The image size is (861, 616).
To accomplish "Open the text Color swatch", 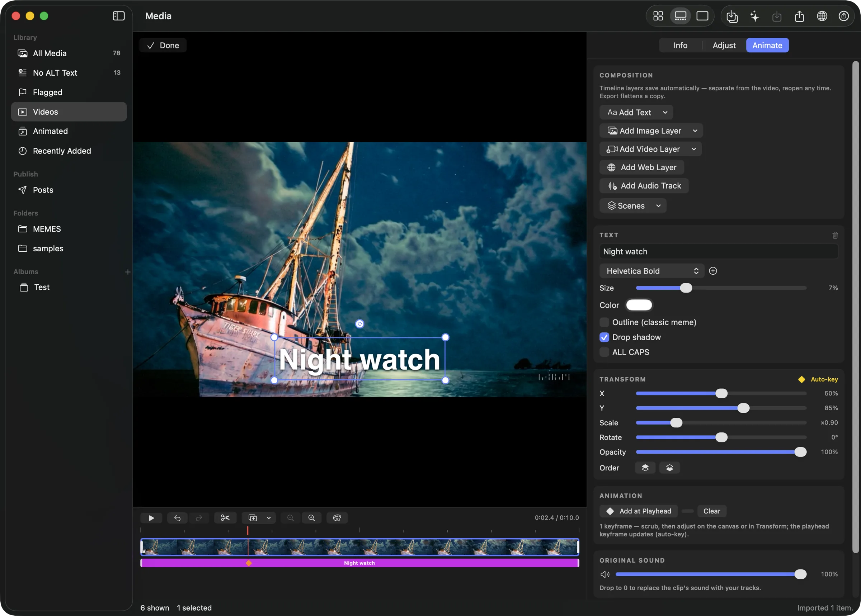I will [x=639, y=305].
